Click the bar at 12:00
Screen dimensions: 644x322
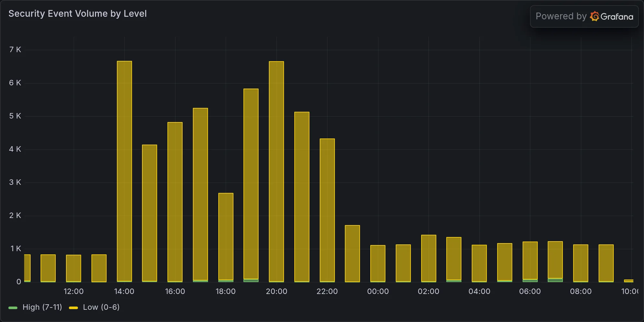tap(73, 269)
